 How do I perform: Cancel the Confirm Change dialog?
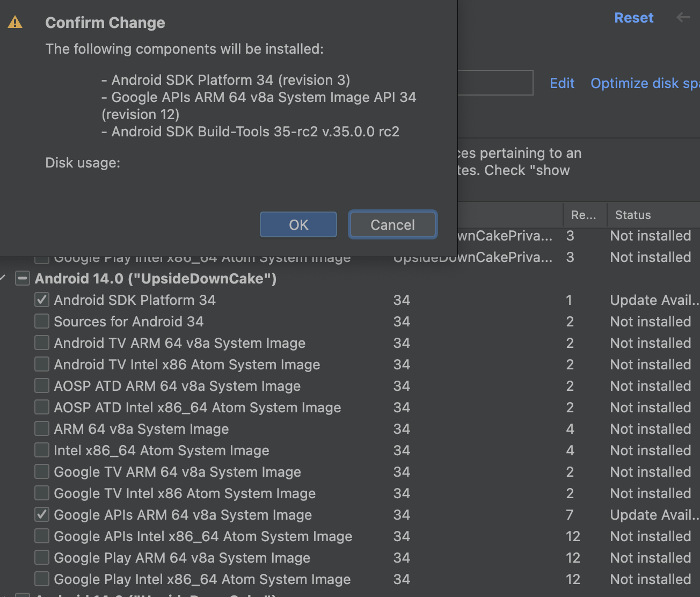[x=392, y=224]
